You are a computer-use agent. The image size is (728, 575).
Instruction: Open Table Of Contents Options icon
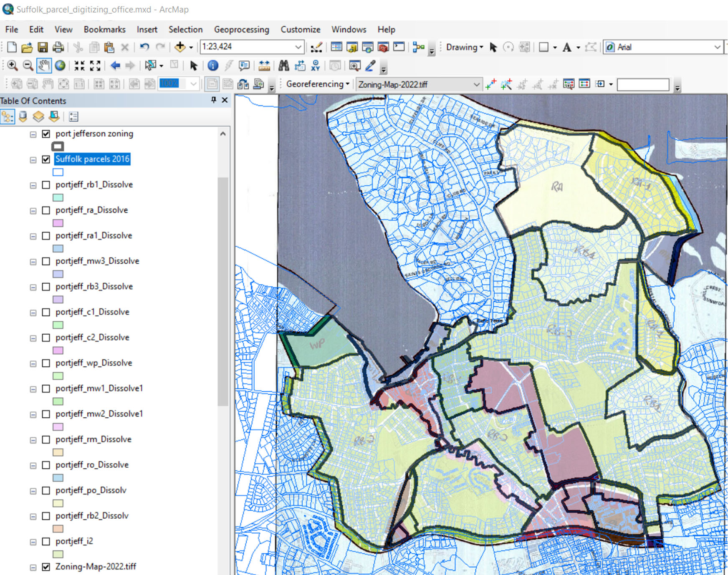pos(73,117)
